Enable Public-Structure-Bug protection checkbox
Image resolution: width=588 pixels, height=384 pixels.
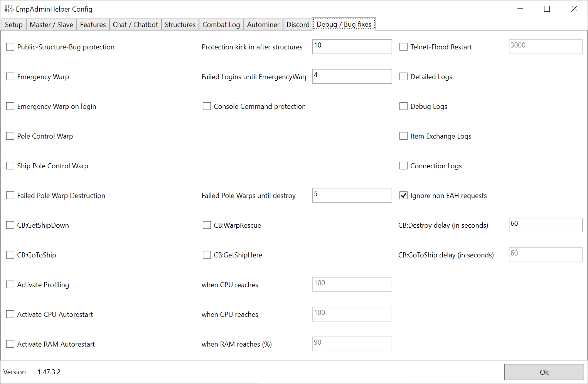[10, 47]
